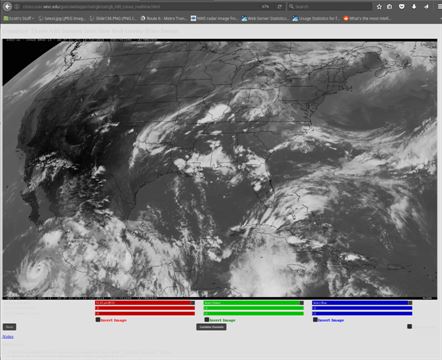Click the icon right of the downloads arrow
The width and height of the screenshot is (442, 360).
(x=426, y=6)
